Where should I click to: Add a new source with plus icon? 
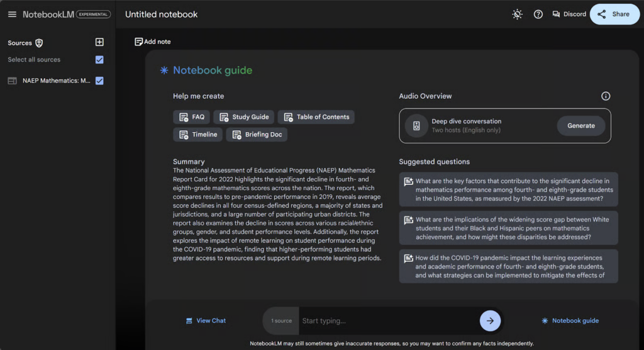point(99,42)
